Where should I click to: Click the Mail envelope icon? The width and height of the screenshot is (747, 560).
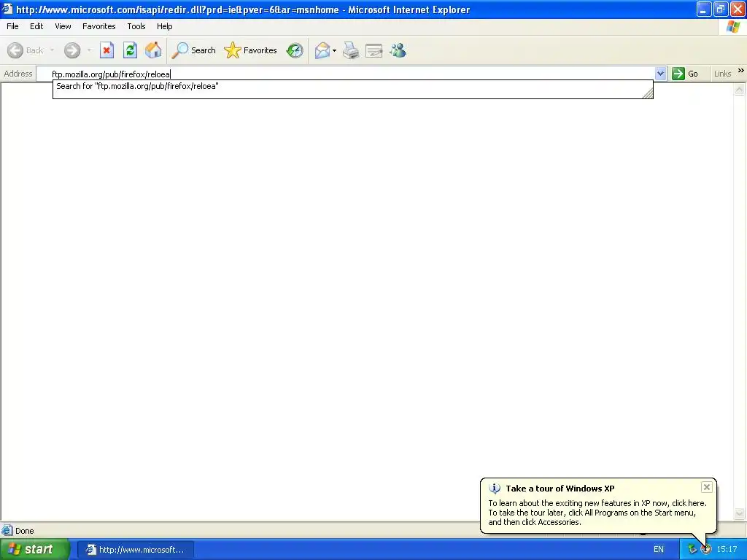pyautogui.click(x=322, y=50)
